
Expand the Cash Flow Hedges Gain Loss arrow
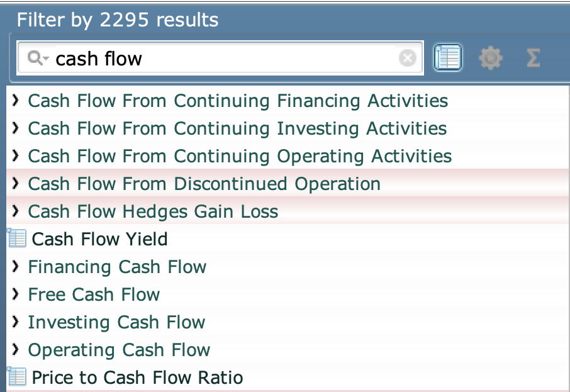click(x=16, y=211)
